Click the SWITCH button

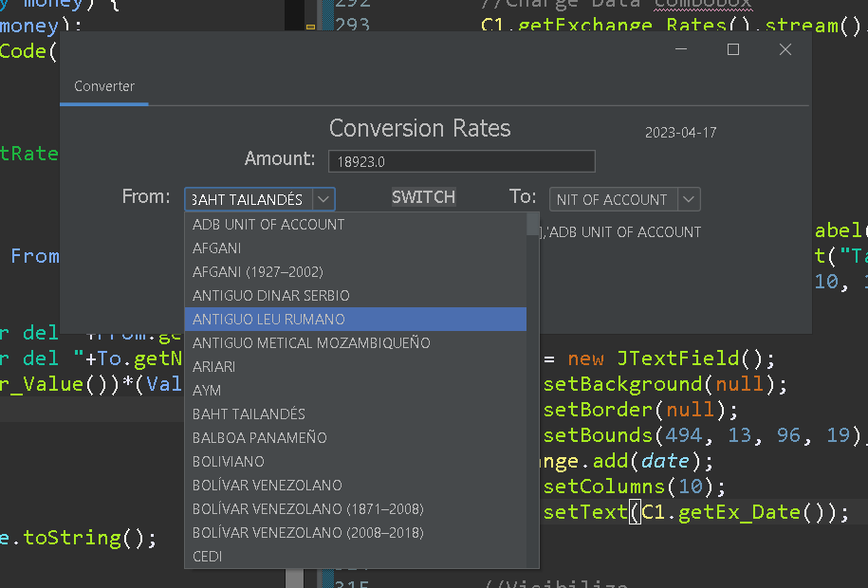click(423, 197)
